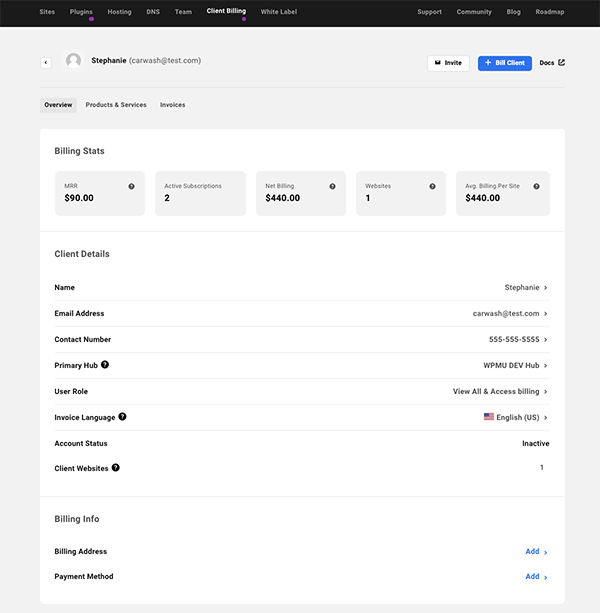This screenshot has width=600, height=613.
Task: Expand the Name row showing Stephanie
Action: 546,288
